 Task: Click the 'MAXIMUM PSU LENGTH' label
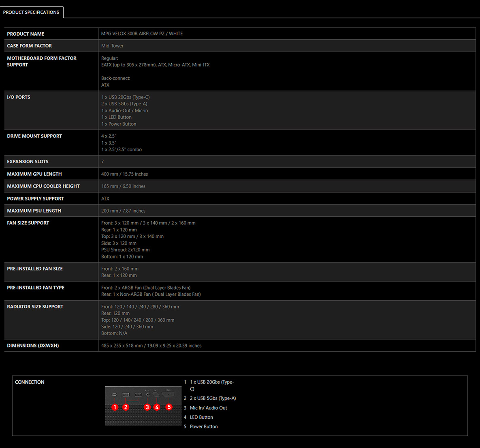pyautogui.click(x=34, y=211)
